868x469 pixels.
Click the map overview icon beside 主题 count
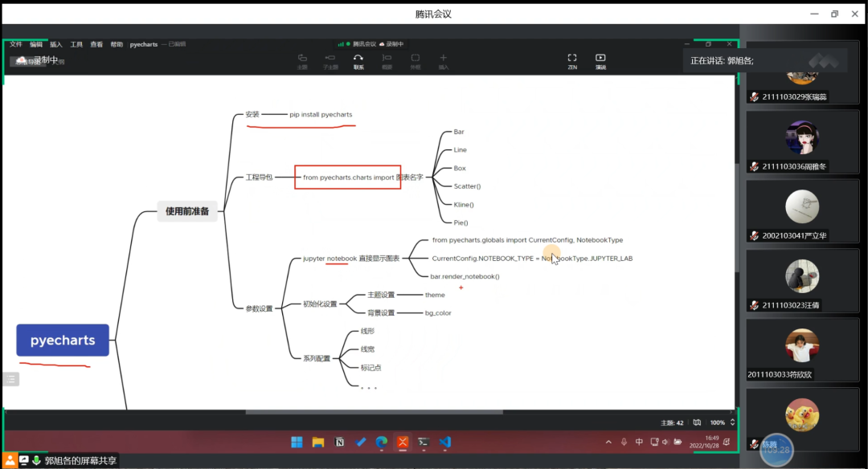[x=697, y=422]
